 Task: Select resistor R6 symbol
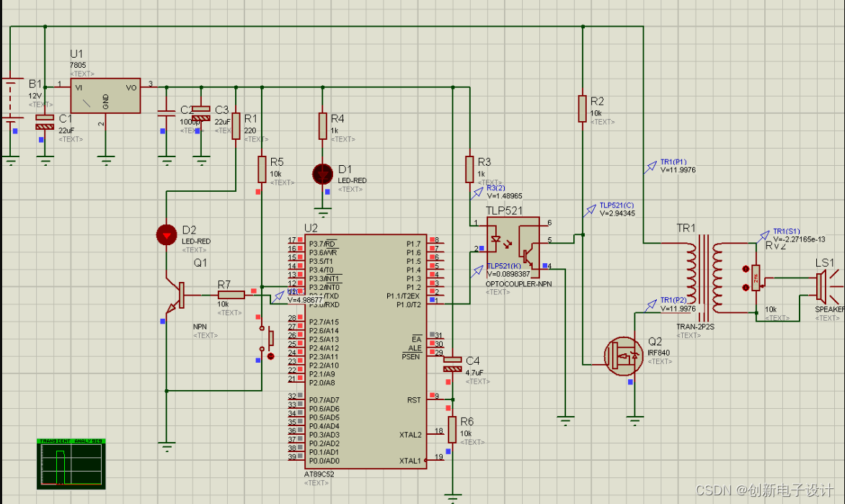[452, 430]
